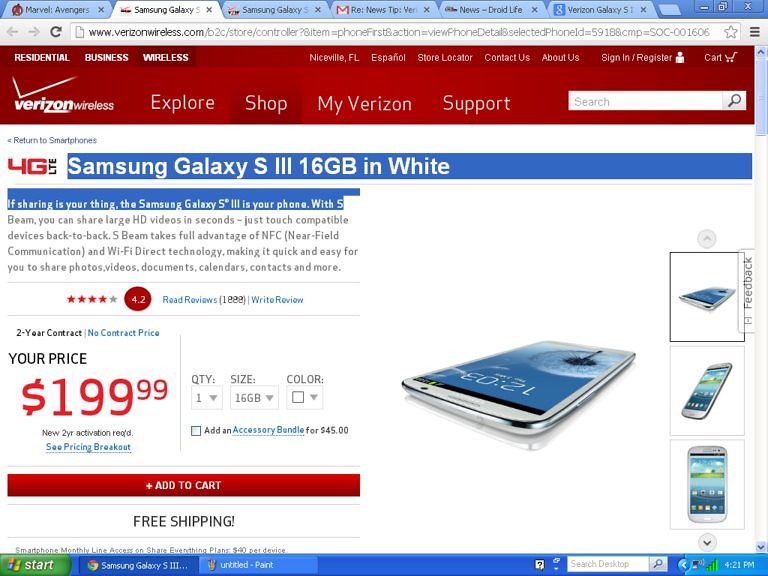Open the COLOR selection dropdown

coord(305,397)
